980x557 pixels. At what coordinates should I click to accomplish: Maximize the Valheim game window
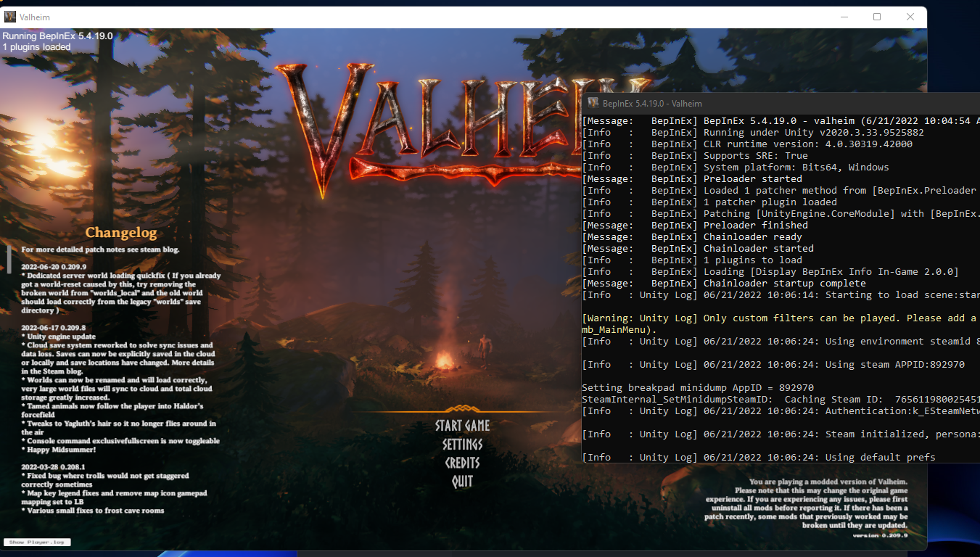point(876,16)
